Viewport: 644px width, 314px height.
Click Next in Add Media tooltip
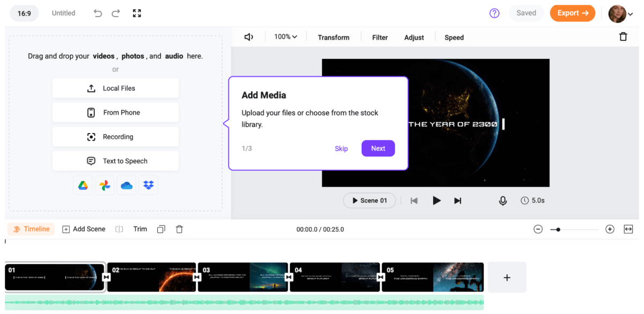378,149
